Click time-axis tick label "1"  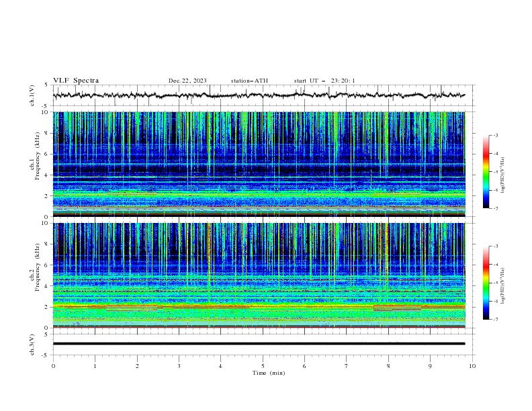click(95, 366)
